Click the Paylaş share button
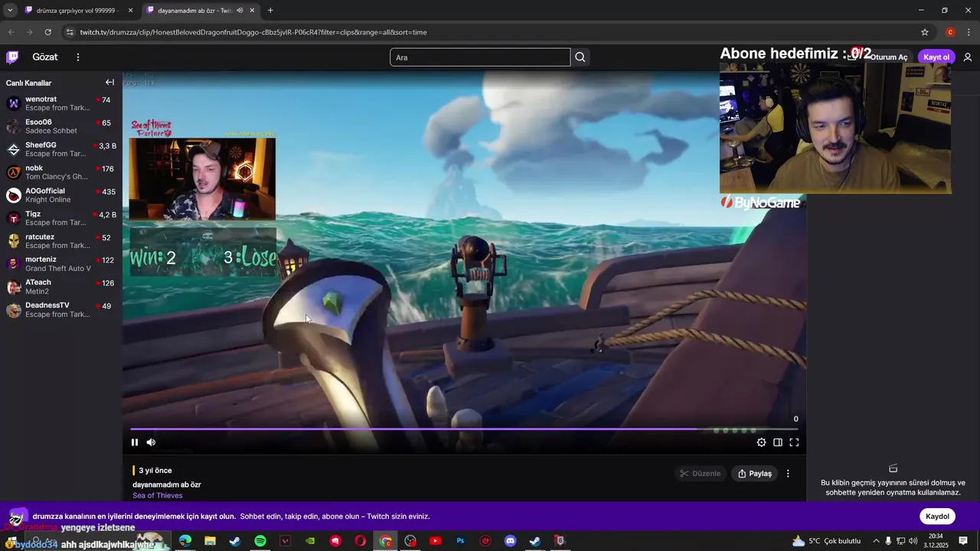This screenshot has height=551, width=980. pos(754,474)
